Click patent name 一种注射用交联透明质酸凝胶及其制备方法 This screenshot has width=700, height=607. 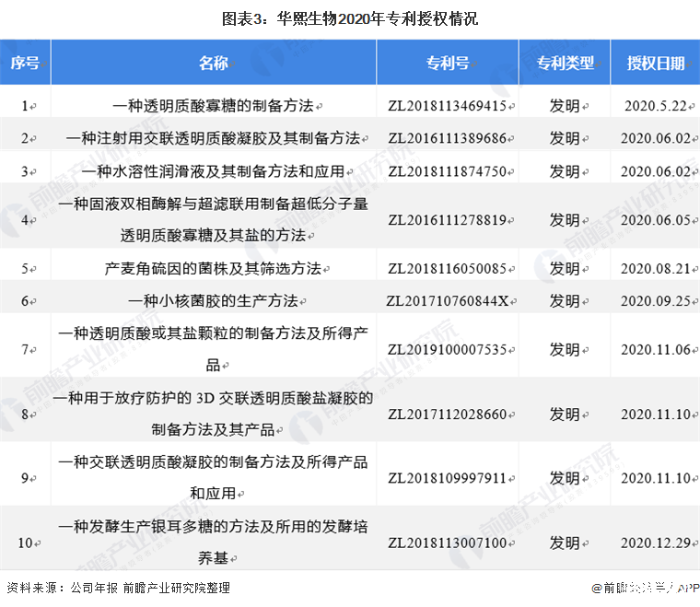pos(214,138)
